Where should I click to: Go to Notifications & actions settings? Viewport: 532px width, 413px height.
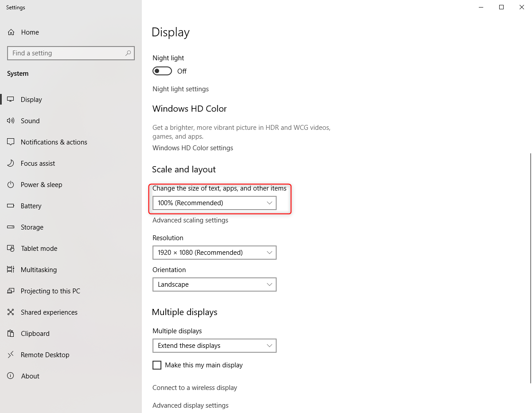[54, 142]
